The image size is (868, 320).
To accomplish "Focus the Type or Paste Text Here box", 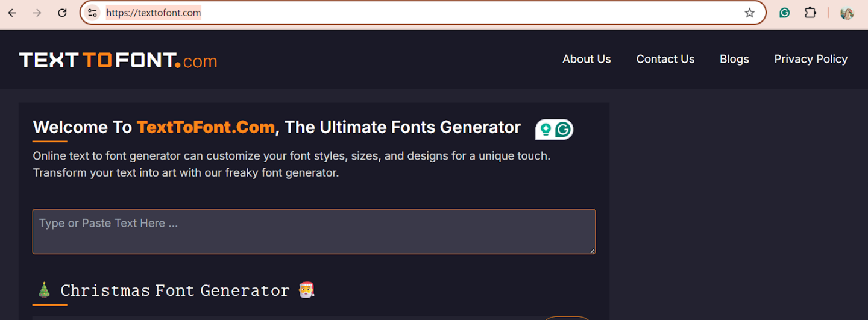I will point(314,231).
